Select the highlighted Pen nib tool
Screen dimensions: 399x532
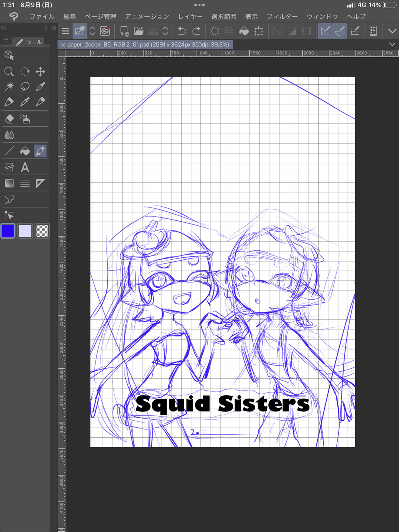tap(40, 151)
